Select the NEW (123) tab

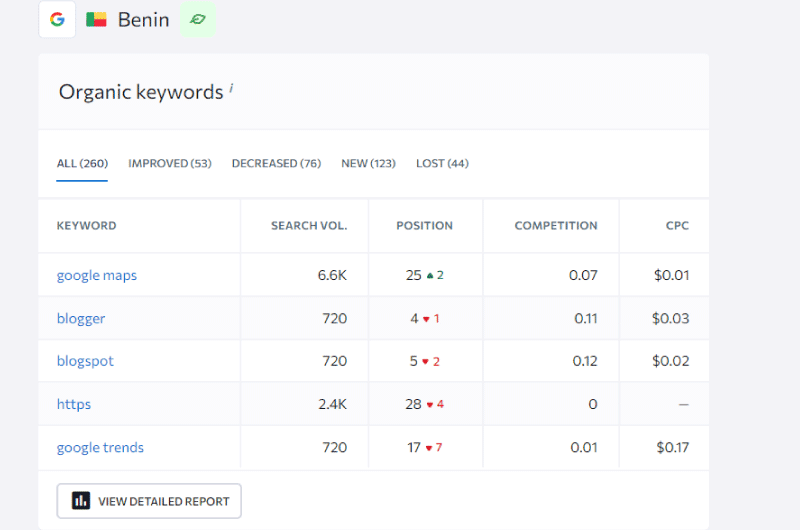[x=368, y=163]
